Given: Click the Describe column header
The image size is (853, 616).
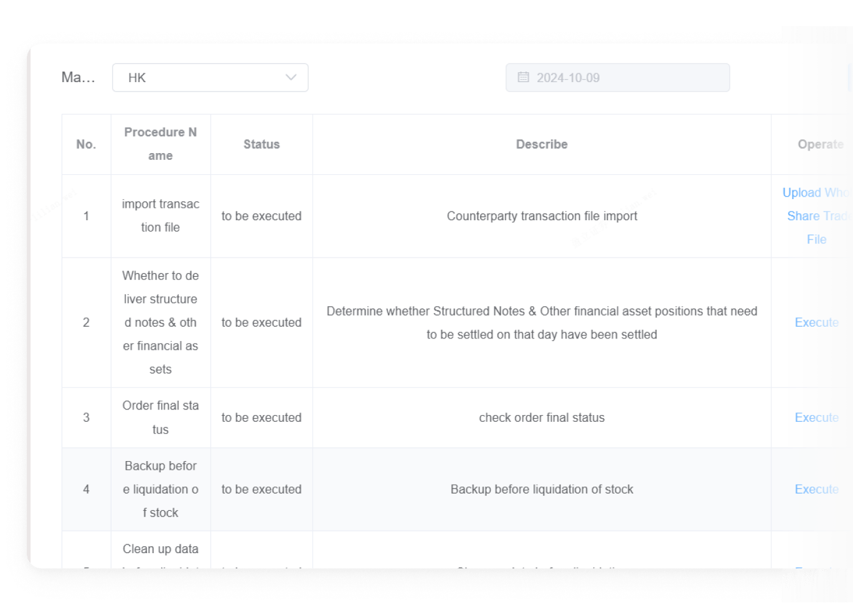Looking at the screenshot, I should [542, 144].
